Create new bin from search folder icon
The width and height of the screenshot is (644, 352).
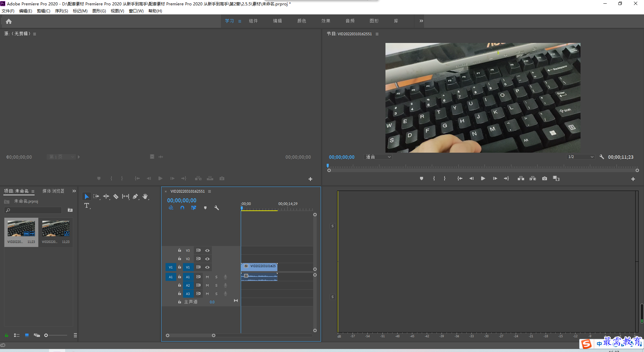coord(70,210)
